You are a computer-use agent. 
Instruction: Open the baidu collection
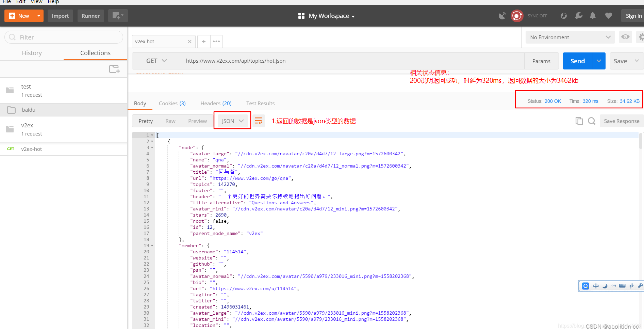pyautogui.click(x=64, y=110)
